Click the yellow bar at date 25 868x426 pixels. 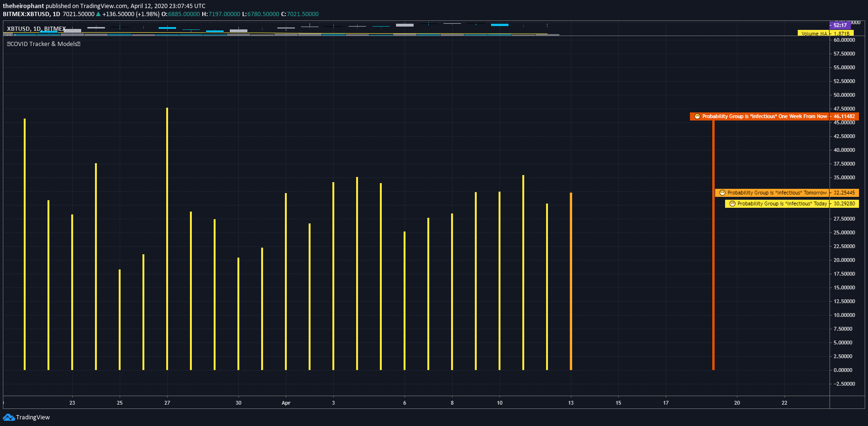click(120, 320)
